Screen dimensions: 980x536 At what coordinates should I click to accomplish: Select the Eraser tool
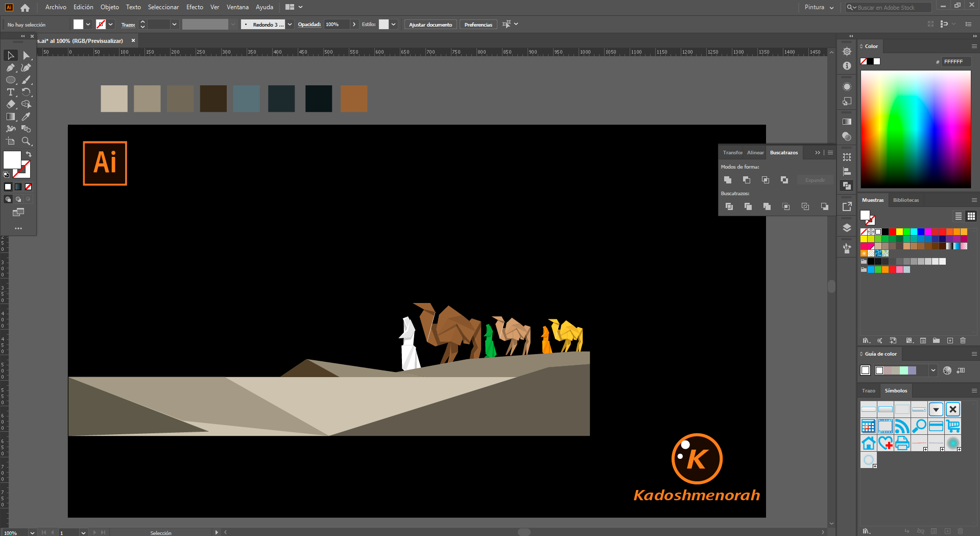point(11,104)
